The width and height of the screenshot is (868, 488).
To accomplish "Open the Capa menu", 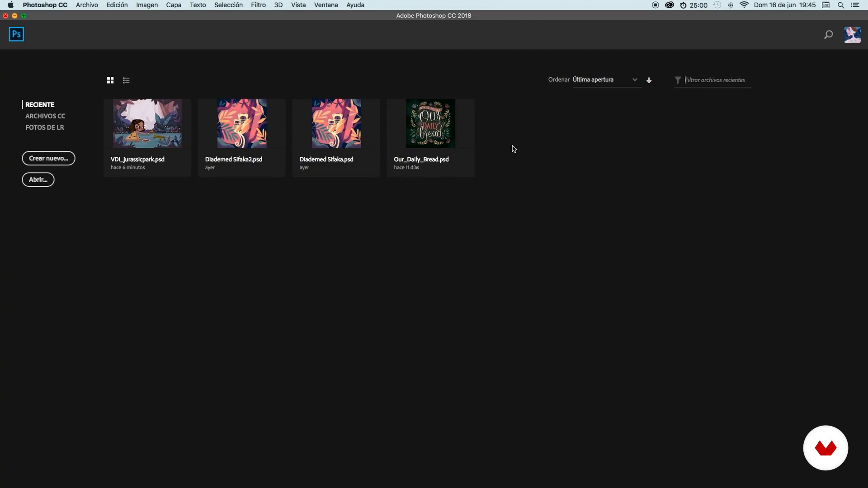I will tap(174, 5).
